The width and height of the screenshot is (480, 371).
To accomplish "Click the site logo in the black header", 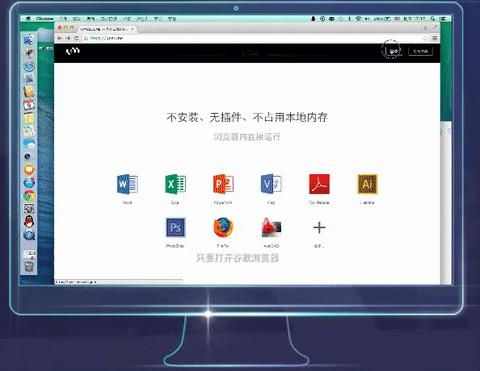I will (x=72, y=51).
